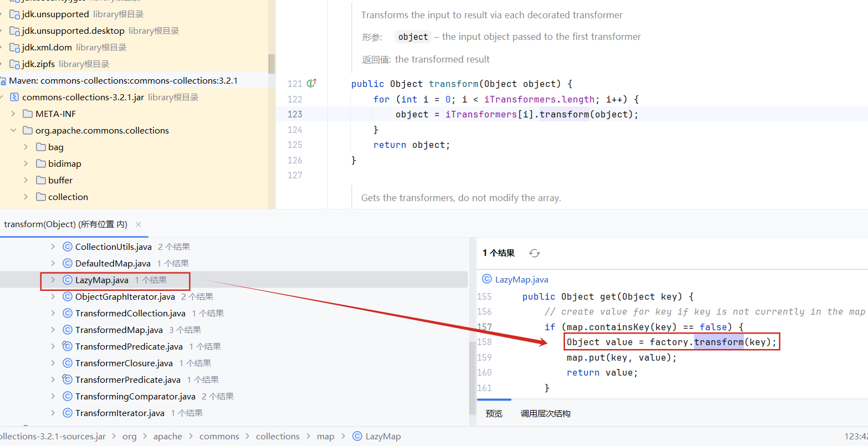Image resolution: width=868 pixels, height=446 pixels.
Task: Switch to the 调用层次结构 call hierarchy tab
Action: pos(546,413)
